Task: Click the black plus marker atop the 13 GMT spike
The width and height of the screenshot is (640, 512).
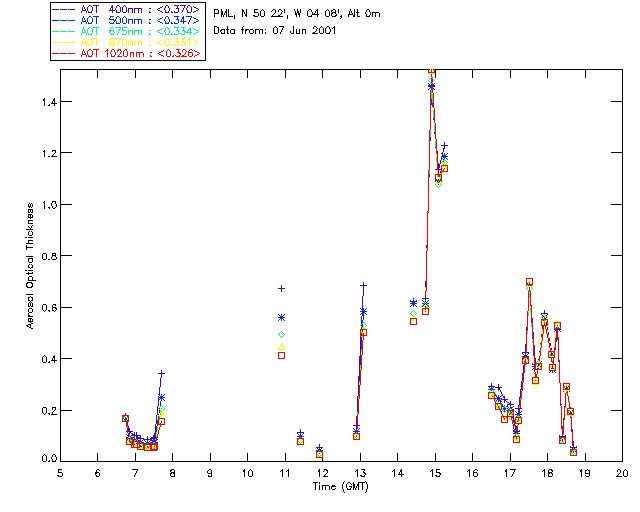Action: (363, 286)
